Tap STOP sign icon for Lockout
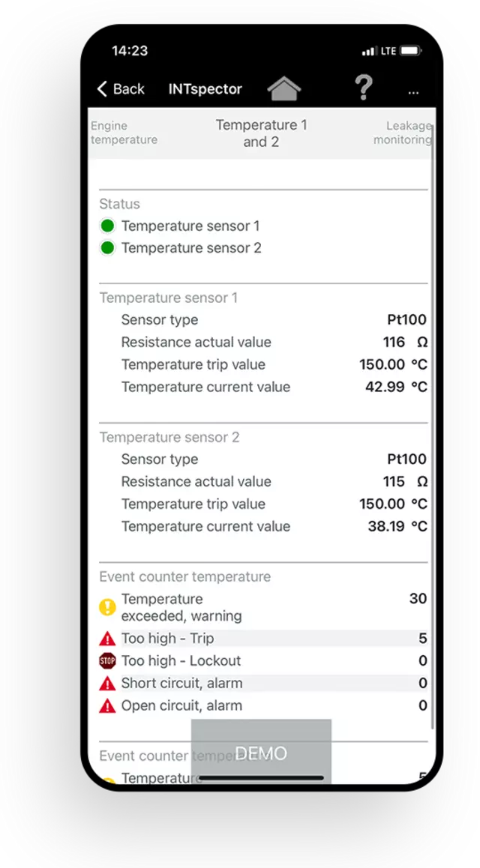Viewport: 480px width, 868px height. [x=107, y=660]
